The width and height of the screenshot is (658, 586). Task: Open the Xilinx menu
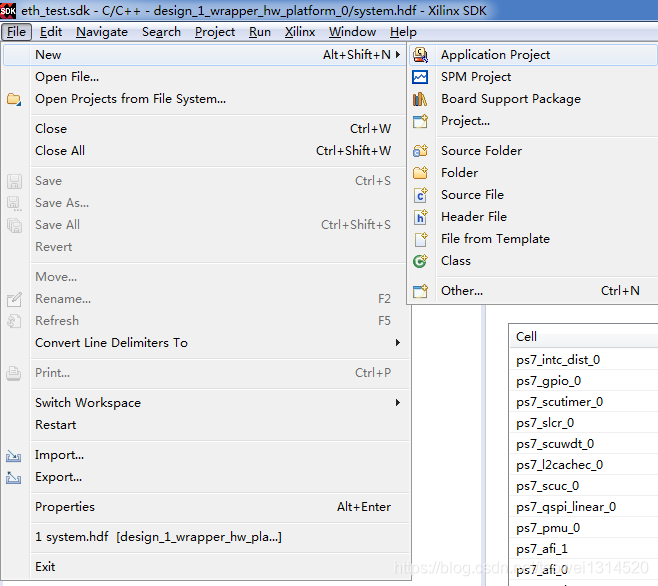(300, 32)
